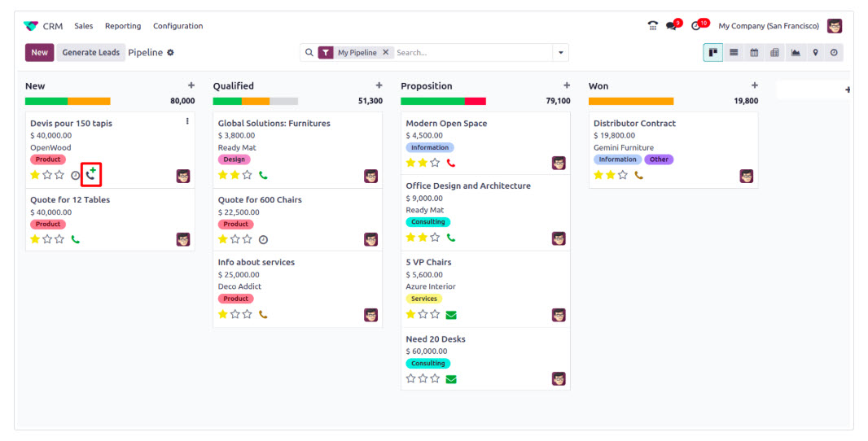Expand the search options dropdown arrow

[560, 53]
